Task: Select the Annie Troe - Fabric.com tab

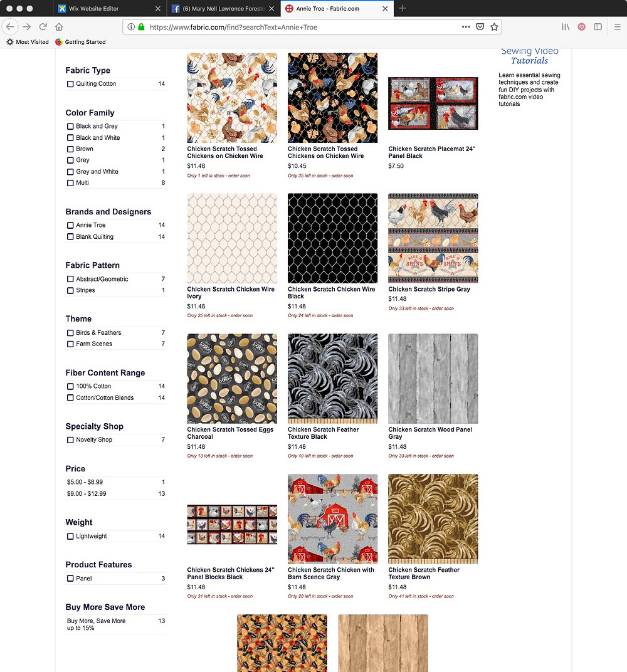Action: coord(337,9)
